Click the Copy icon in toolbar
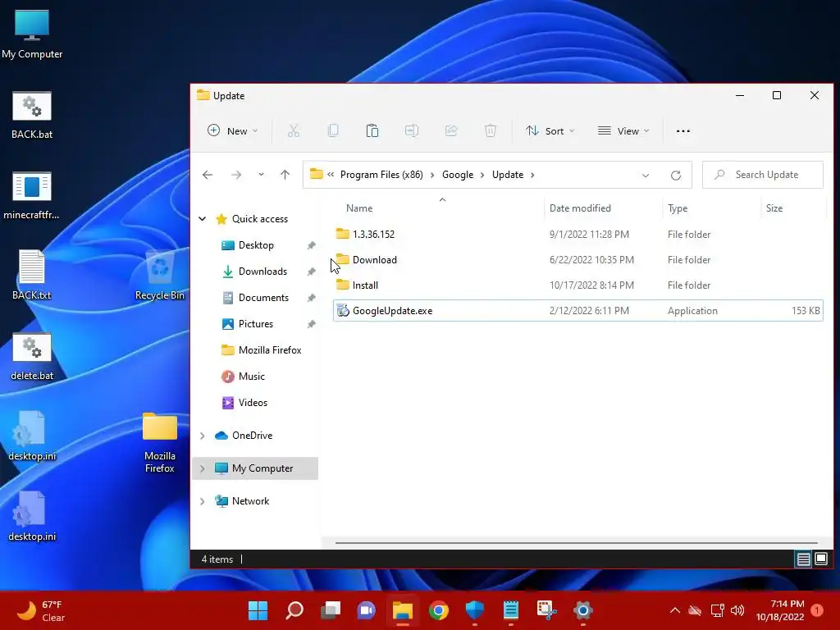This screenshot has width=840, height=630. click(x=333, y=130)
